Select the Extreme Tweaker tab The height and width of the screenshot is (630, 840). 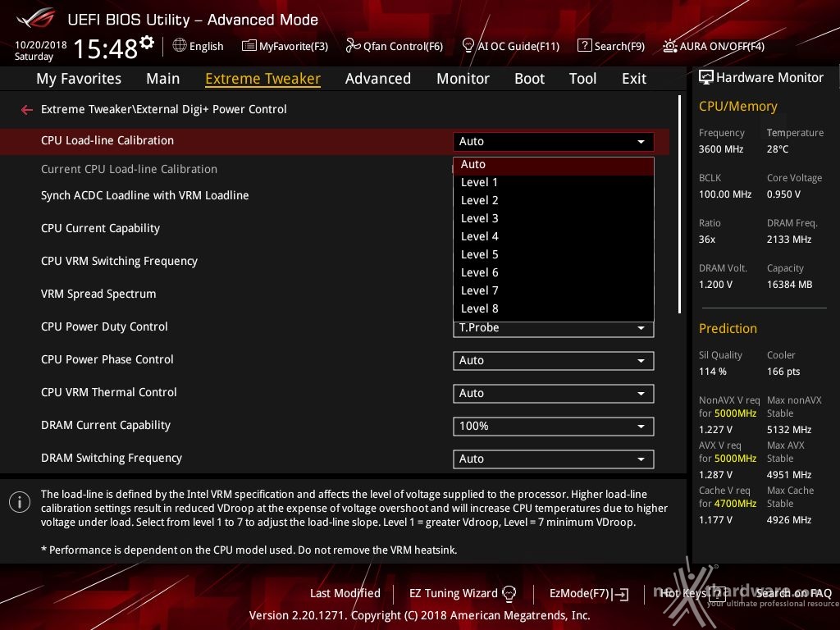(263, 79)
